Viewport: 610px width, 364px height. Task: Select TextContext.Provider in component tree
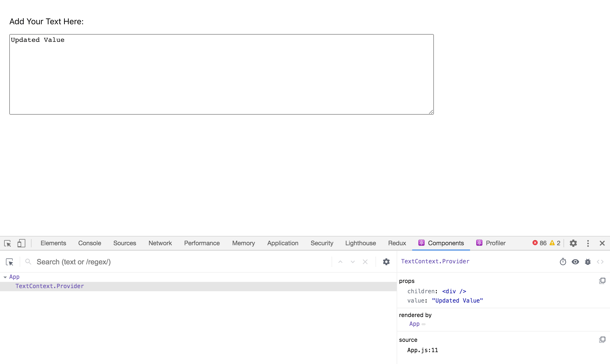pos(50,286)
